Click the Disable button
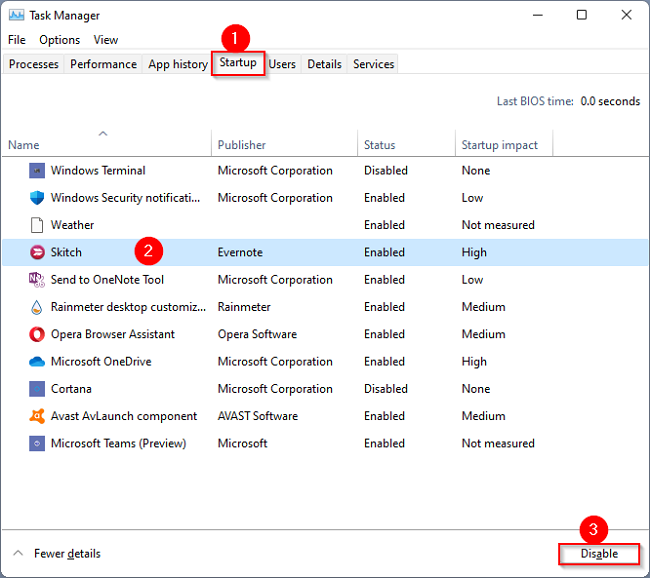The width and height of the screenshot is (650, 578). click(599, 554)
